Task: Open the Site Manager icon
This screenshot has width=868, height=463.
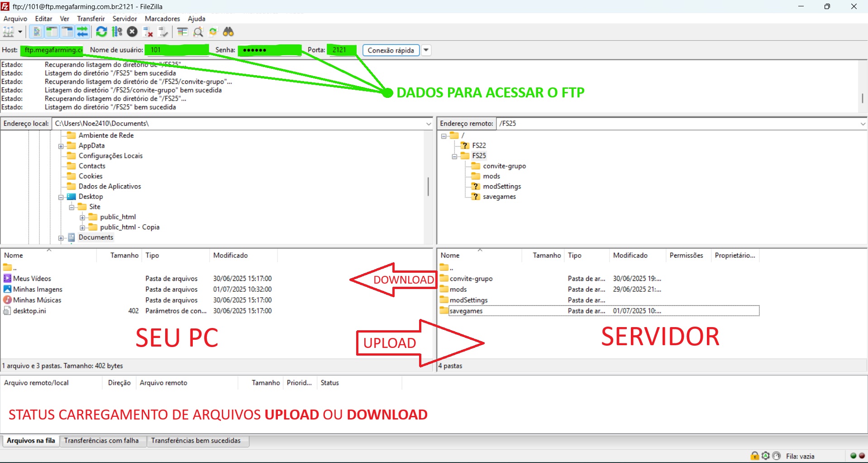Action: coord(9,32)
